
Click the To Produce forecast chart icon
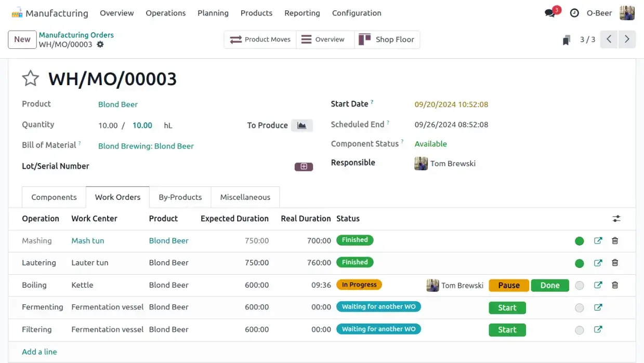tap(301, 125)
